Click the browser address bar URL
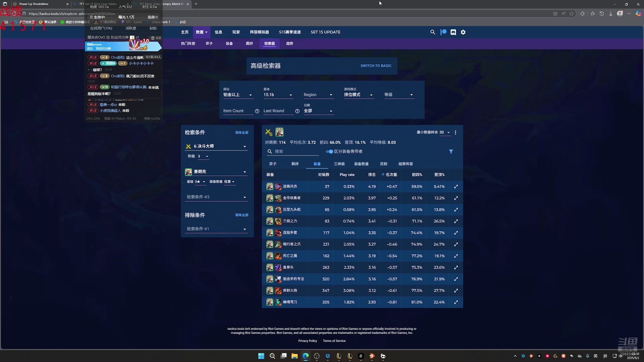The image size is (644, 362). coord(72,14)
